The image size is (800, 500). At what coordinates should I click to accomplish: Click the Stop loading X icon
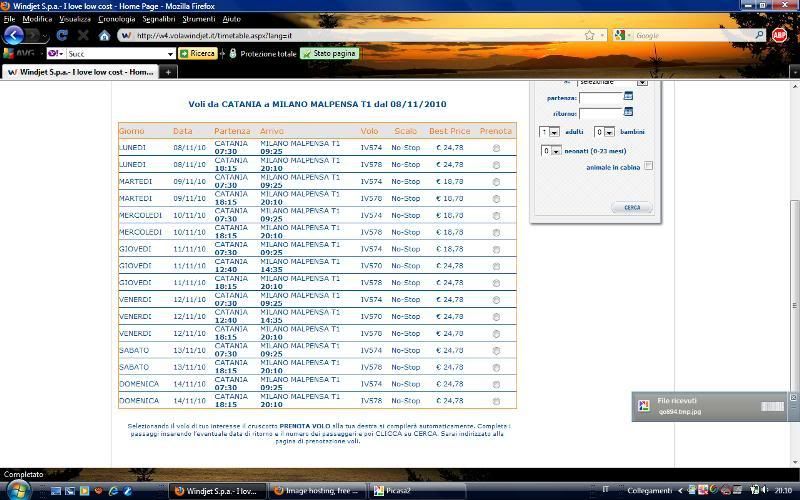coord(83,35)
